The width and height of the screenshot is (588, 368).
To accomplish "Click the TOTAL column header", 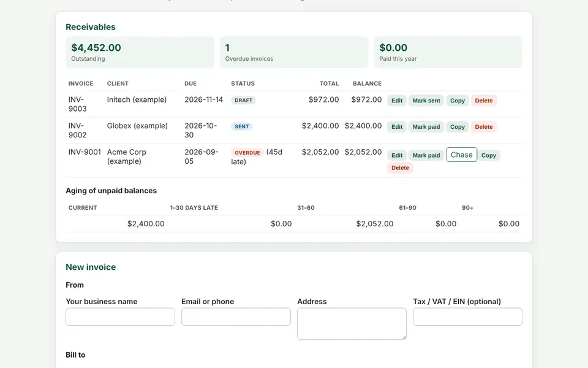I will tap(329, 83).
